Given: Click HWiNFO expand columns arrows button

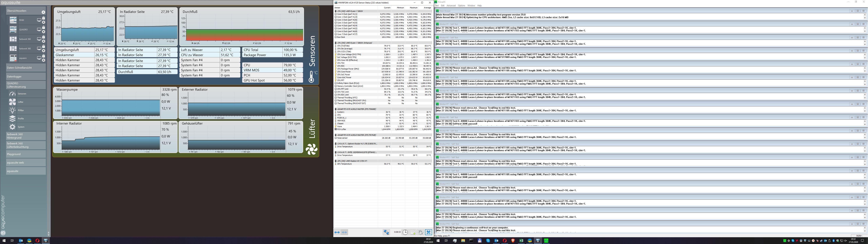Looking at the screenshot, I should tap(337, 232).
